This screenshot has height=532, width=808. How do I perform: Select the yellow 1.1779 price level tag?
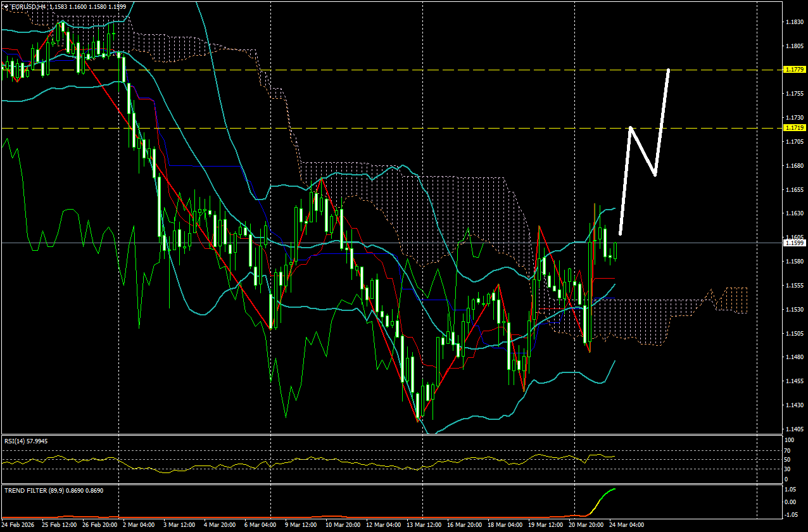[794, 69]
